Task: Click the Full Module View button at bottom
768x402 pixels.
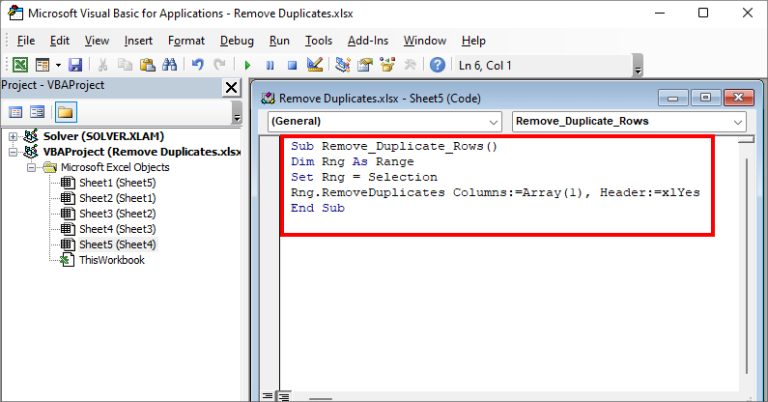Action: click(284, 396)
